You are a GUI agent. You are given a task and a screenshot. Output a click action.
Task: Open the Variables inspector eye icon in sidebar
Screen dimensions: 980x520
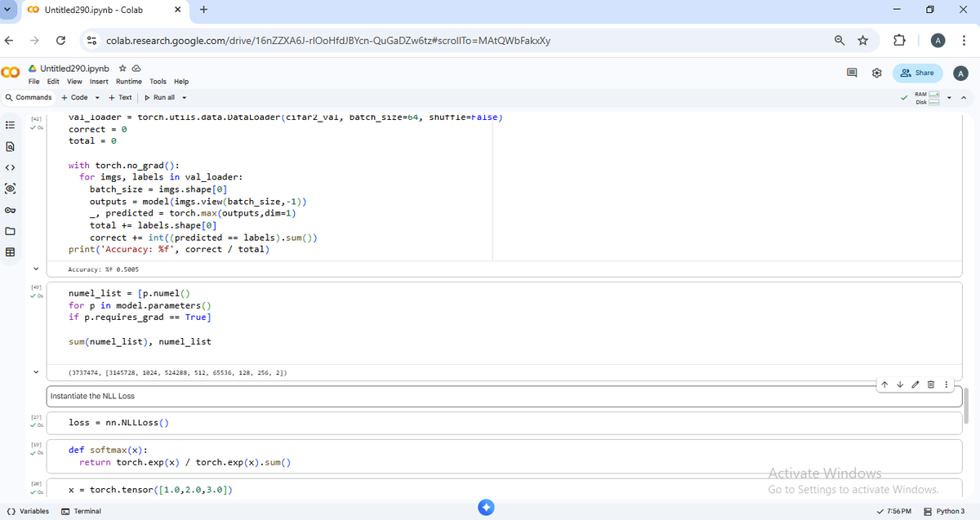click(10, 189)
